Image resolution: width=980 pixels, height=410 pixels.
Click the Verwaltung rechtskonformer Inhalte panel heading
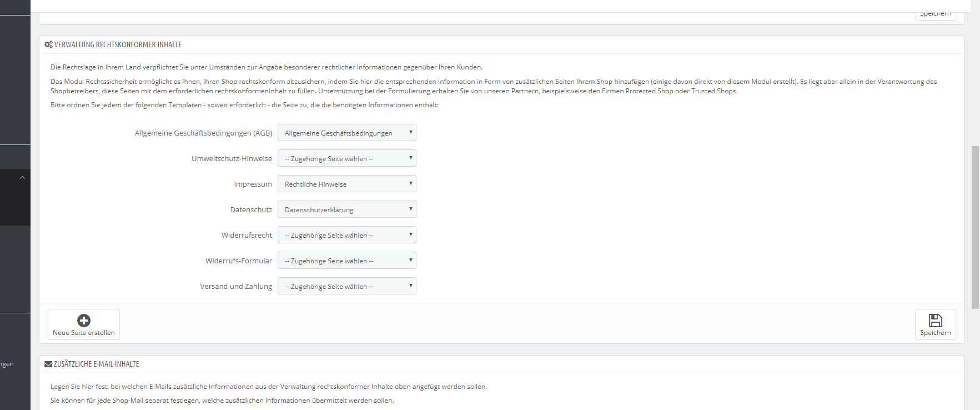(118, 44)
